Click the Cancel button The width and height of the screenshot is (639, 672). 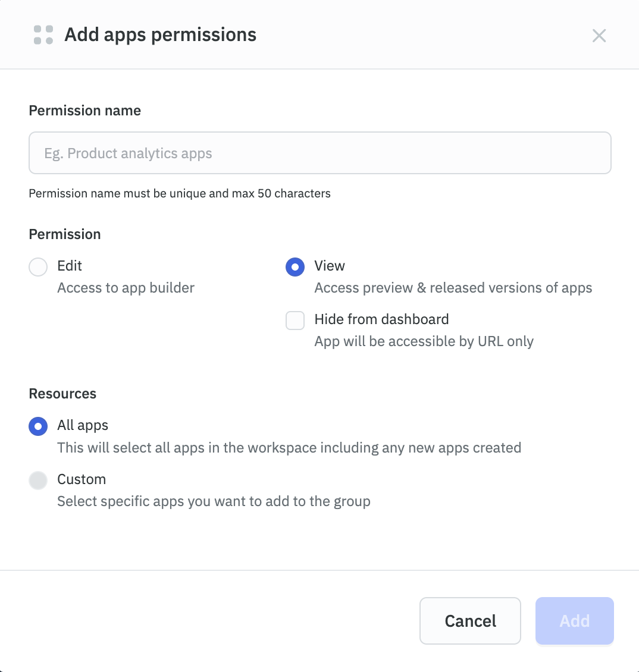[x=470, y=620]
